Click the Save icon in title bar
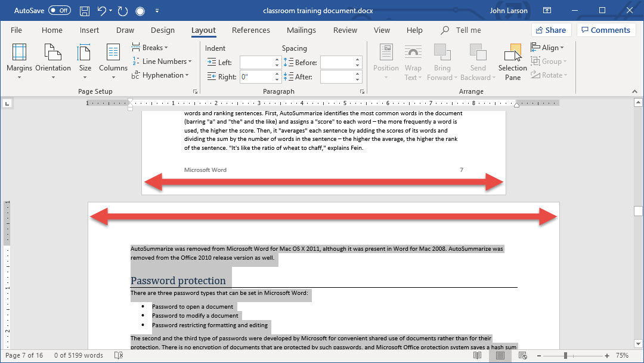 click(x=85, y=11)
